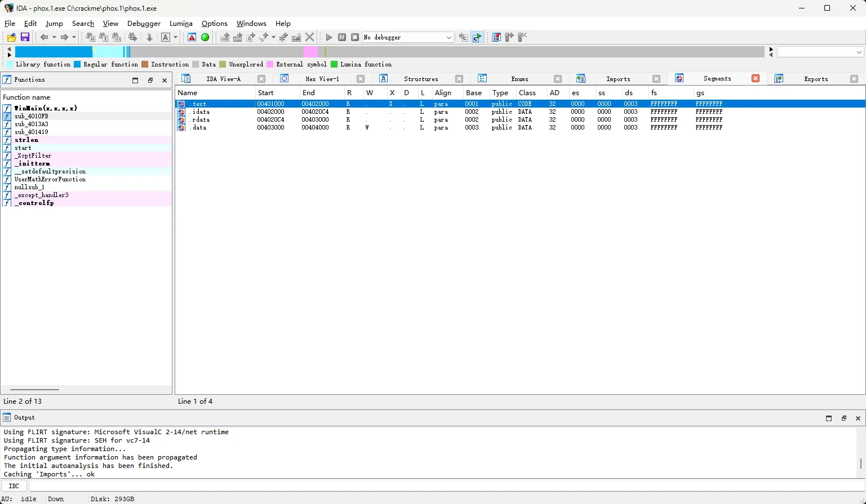
Task: Click the star-shaped toolbar icon
Action: pos(283,37)
